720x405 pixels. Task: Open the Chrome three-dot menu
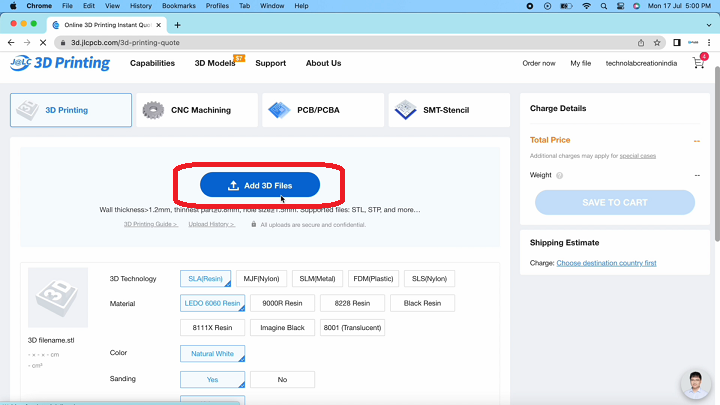click(709, 43)
